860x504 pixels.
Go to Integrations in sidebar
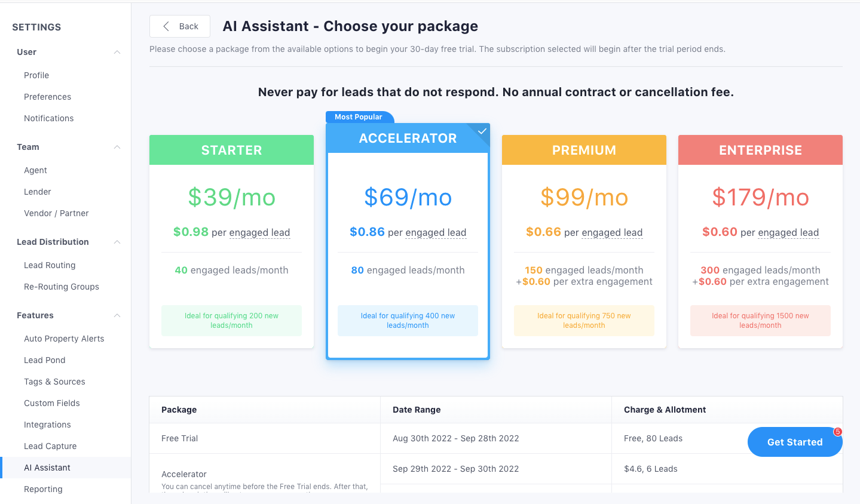(x=47, y=425)
